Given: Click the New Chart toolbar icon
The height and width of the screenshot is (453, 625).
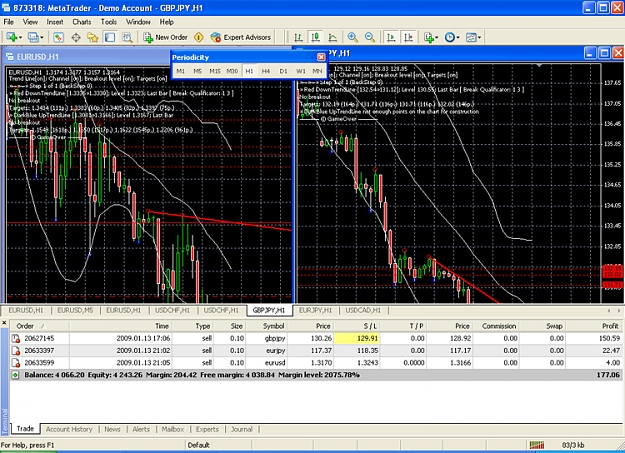Looking at the screenshot, I should [x=12, y=37].
